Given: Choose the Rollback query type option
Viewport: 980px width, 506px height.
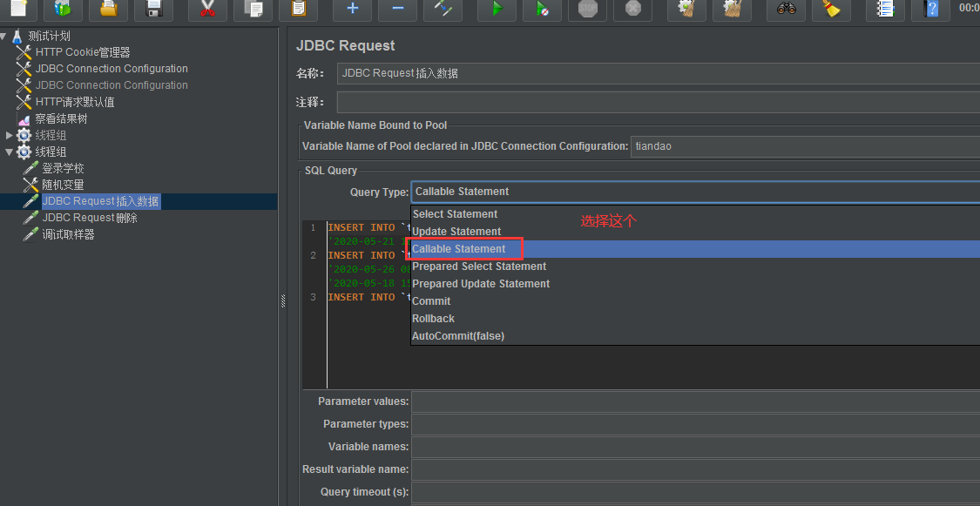Looking at the screenshot, I should coord(433,318).
